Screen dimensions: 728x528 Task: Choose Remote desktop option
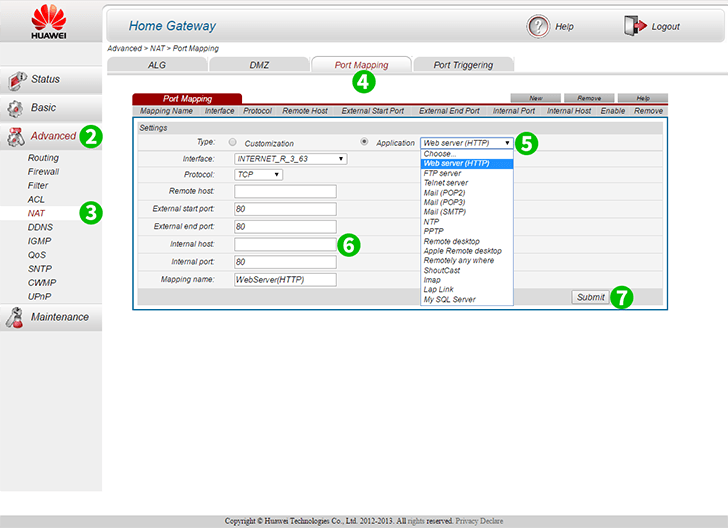point(467,241)
